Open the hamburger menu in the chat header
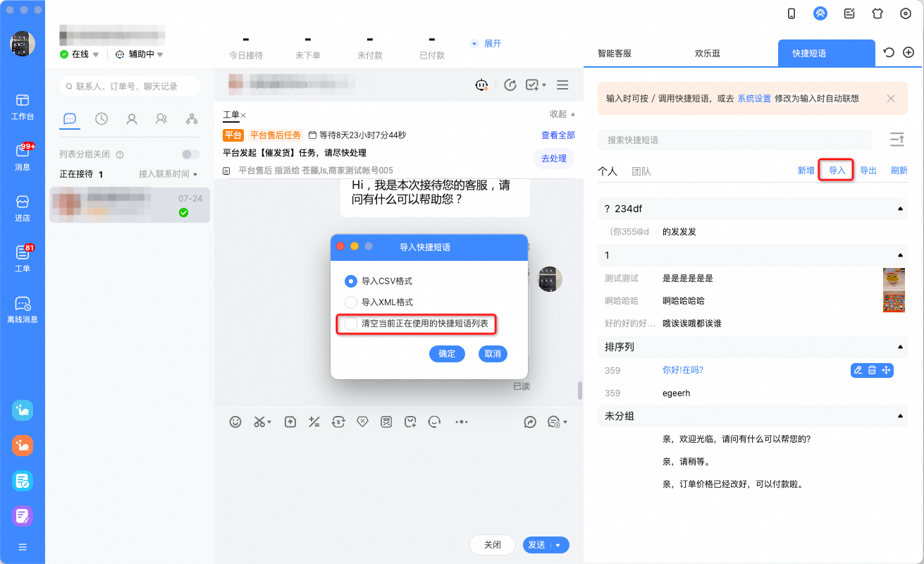The height and width of the screenshot is (564, 924). coord(562,85)
